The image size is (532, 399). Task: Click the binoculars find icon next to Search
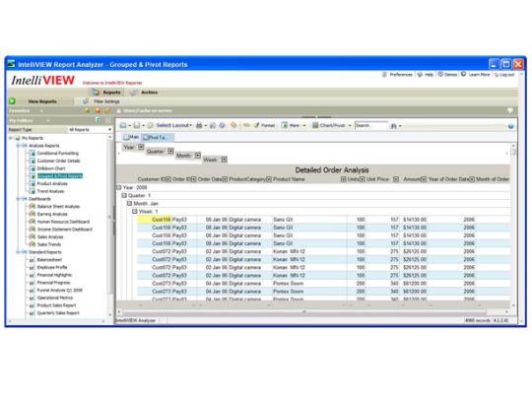coord(393,126)
